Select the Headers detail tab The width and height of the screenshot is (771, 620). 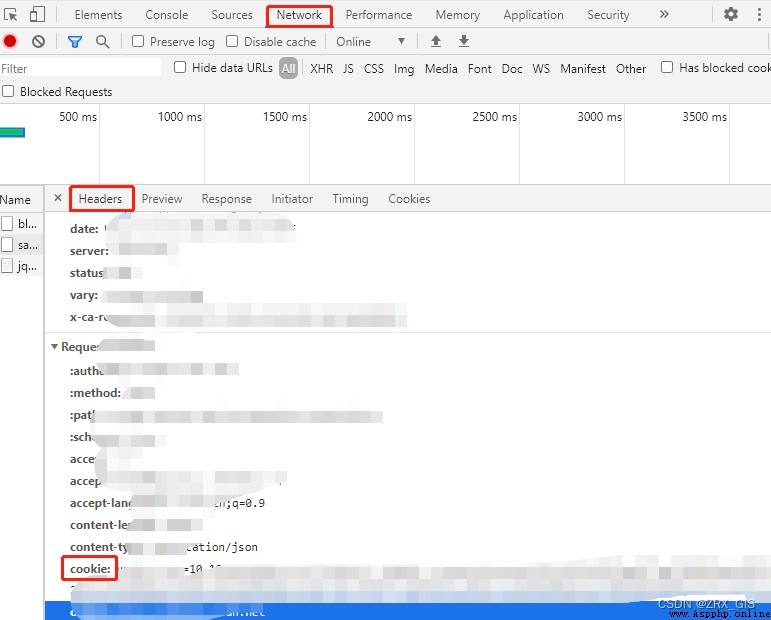(x=100, y=199)
